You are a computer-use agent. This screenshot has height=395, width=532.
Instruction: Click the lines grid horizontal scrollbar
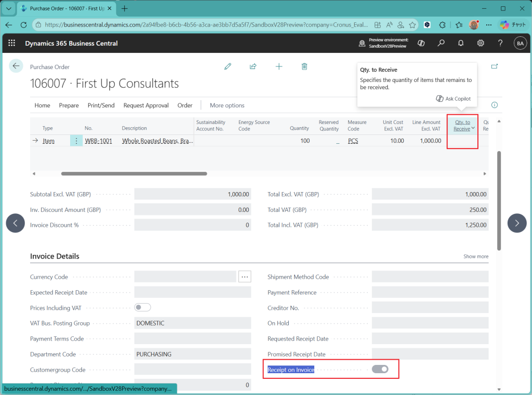click(x=134, y=173)
